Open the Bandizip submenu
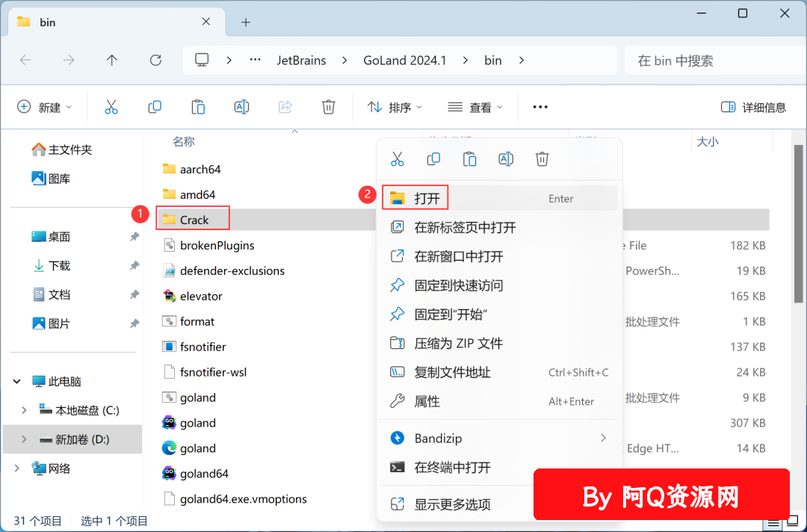 tap(498, 438)
